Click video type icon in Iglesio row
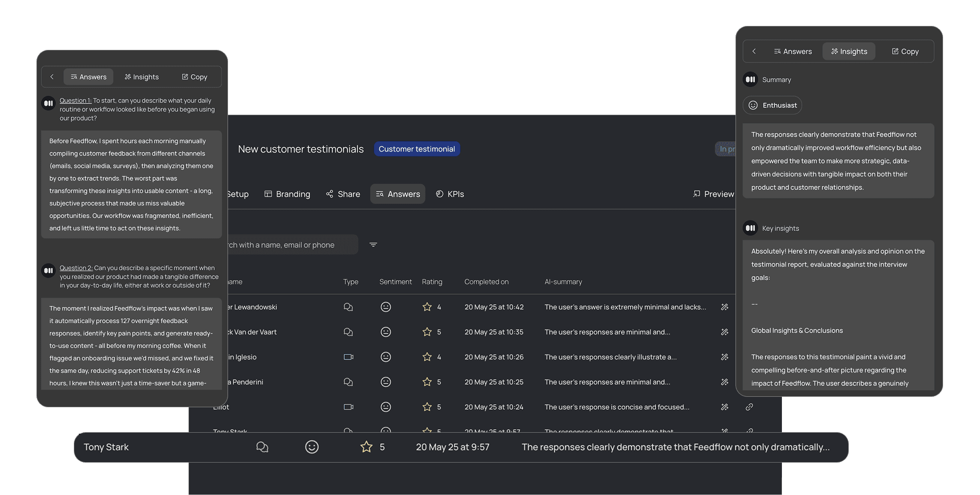The height and width of the screenshot is (495, 980). point(348,357)
